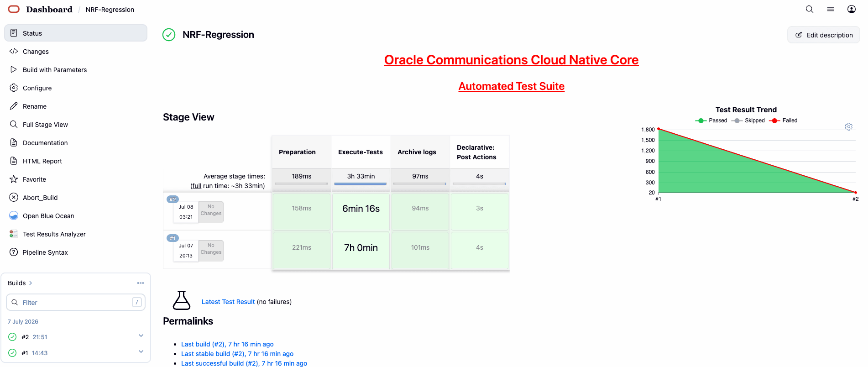Open the search magnifier icon in header
868x367 pixels.
coord(810,9)
